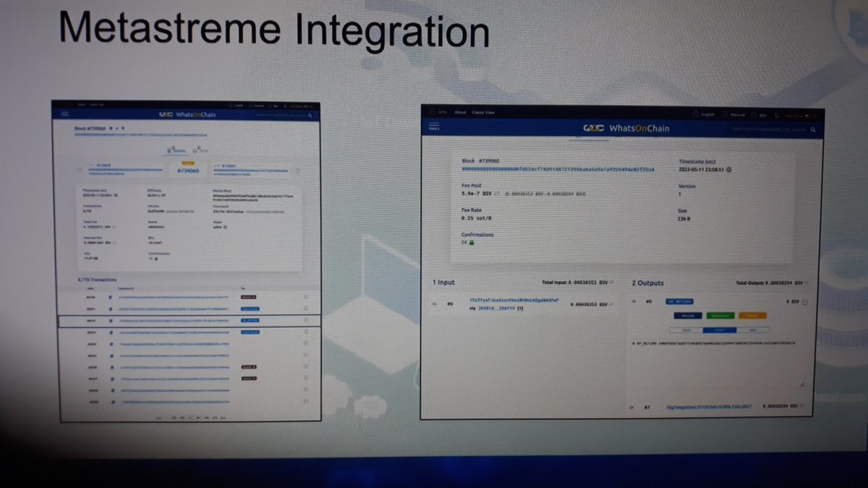
Task: Click the search magnifier in right screenshot
Action: [814, 129]
